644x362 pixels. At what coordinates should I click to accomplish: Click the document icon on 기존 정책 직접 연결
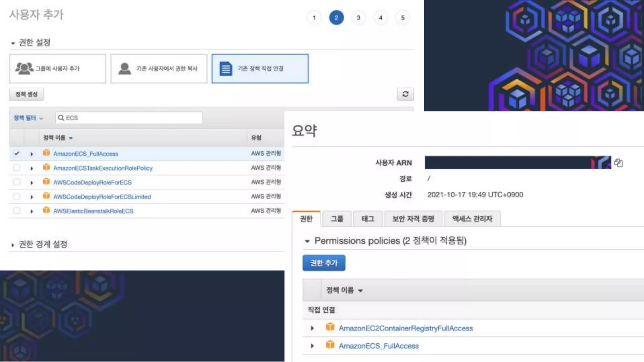coord(225,69)
